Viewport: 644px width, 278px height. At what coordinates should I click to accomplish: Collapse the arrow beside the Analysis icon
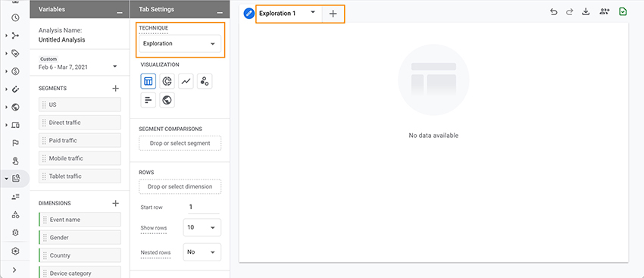click(6, 179)
